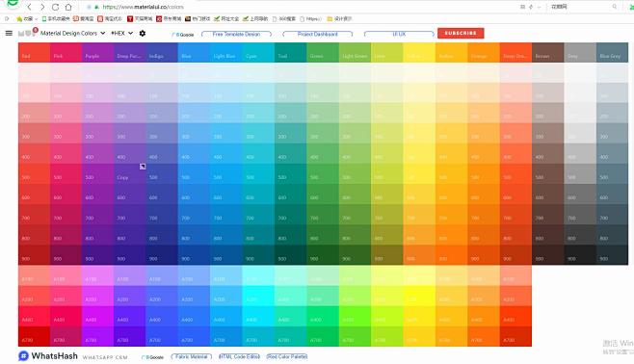Screen dimensions: 634x364
Task: Pick the Brown 400 swatch
Action: click(x=548, y=154)
